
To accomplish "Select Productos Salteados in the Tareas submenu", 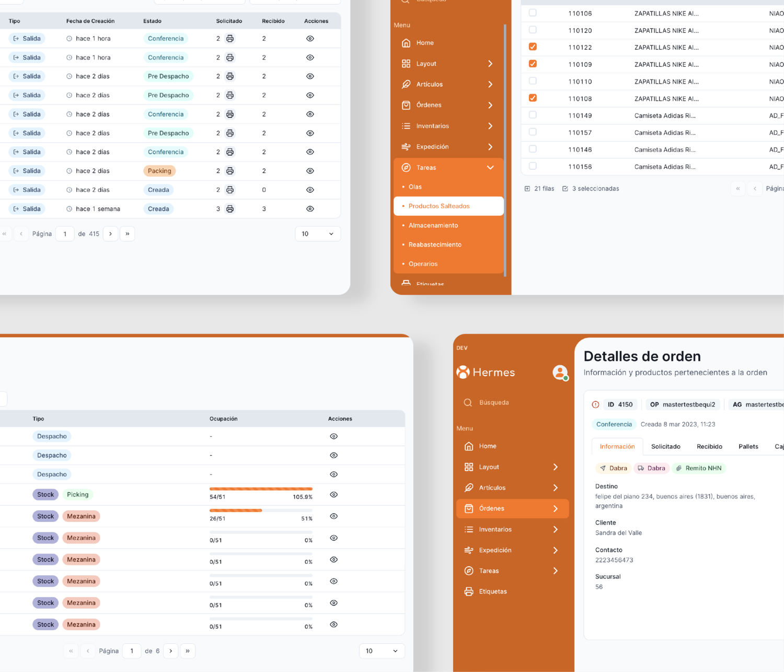I will click(439, 206).
